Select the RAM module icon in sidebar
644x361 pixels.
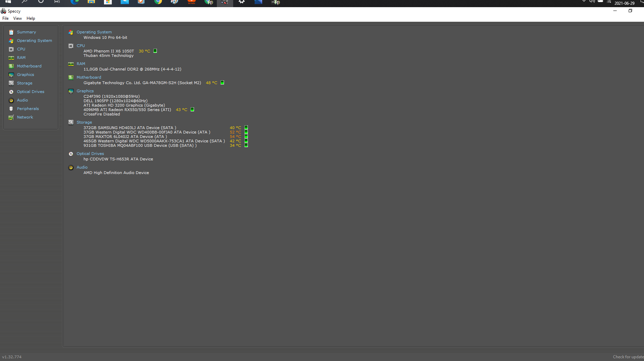11,58
